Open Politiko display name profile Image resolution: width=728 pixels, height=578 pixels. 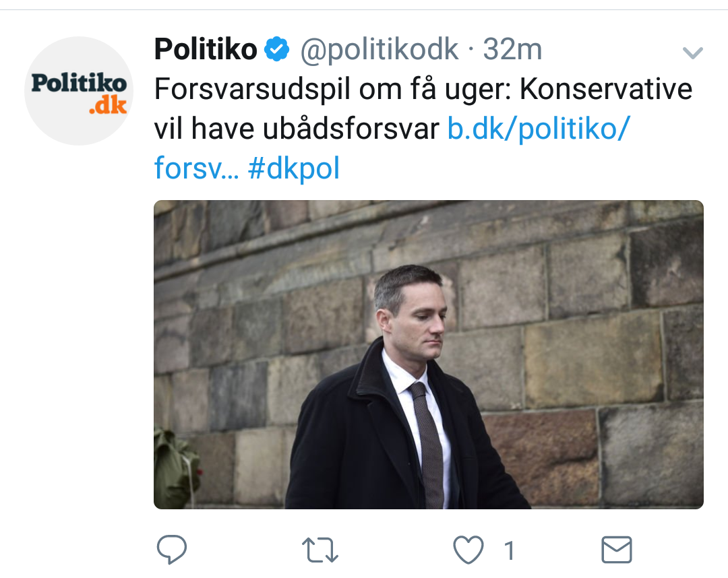(206, 49)
